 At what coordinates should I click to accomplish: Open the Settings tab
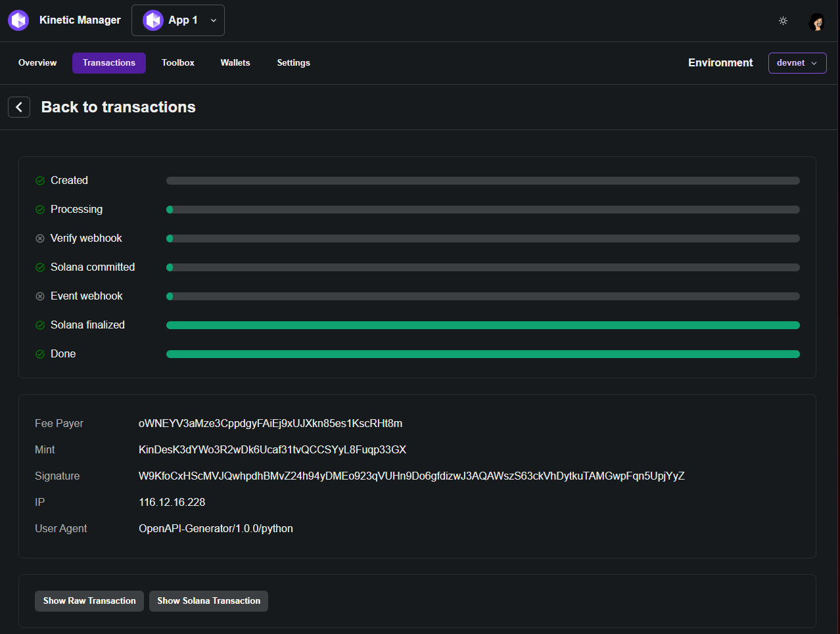click(x=293, y=63)
